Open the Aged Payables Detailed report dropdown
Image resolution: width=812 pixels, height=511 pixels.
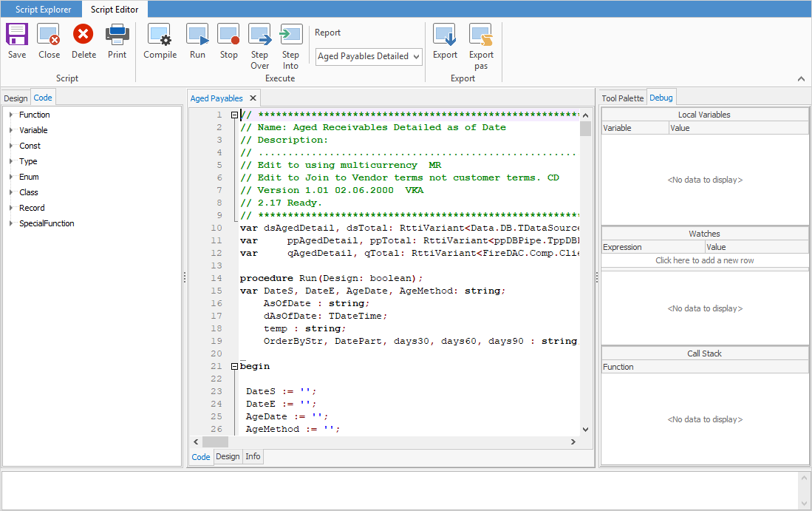click(x=416, y=56)
